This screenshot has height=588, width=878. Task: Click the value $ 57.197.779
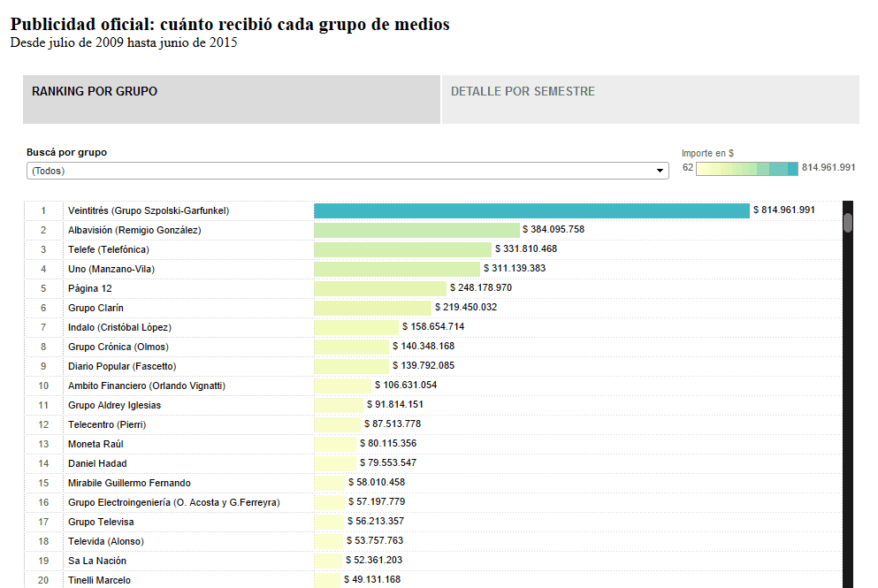click(x=377, y=501)
